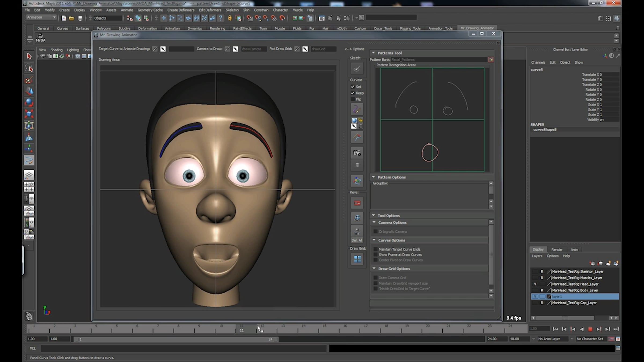The image size is (644, 362).
Task: Open the Geometry Cache menu
Action: pos(150,10)
